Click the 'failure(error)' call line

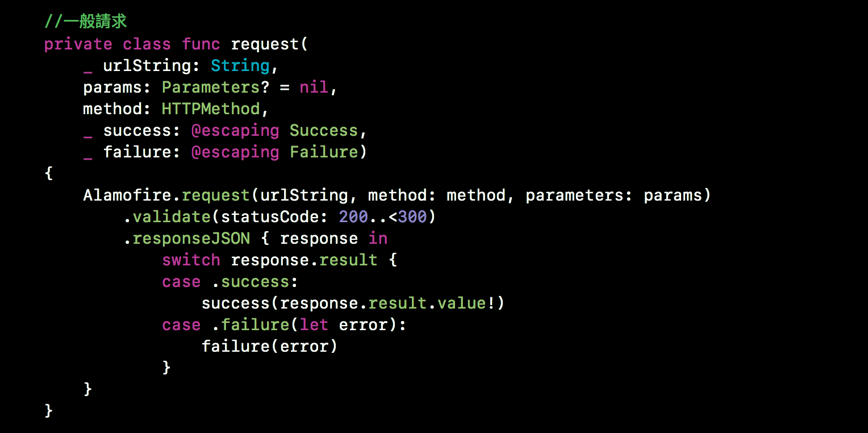pos(269,347)
